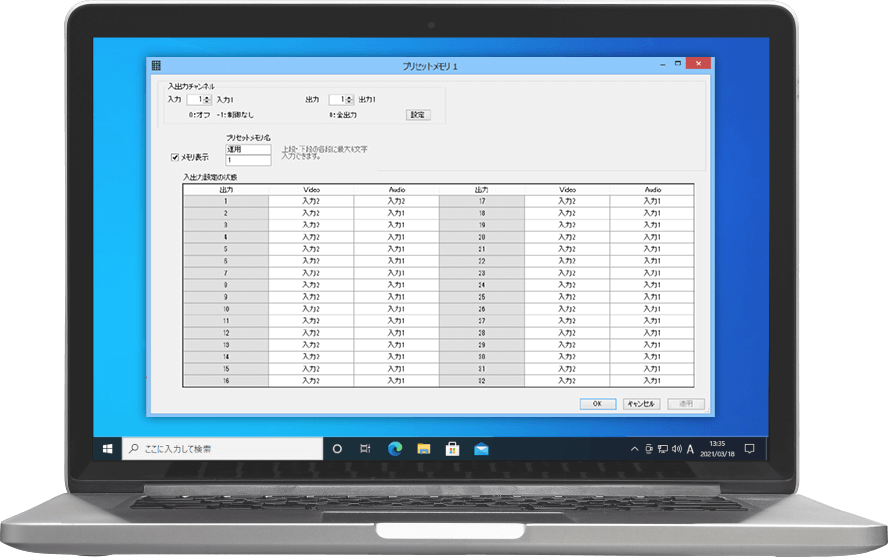The height and width of the screenshot is (557, 888).
Task: Open File Explorer from the taskbar
Action: pyautogui.click(x=423, y=449)
